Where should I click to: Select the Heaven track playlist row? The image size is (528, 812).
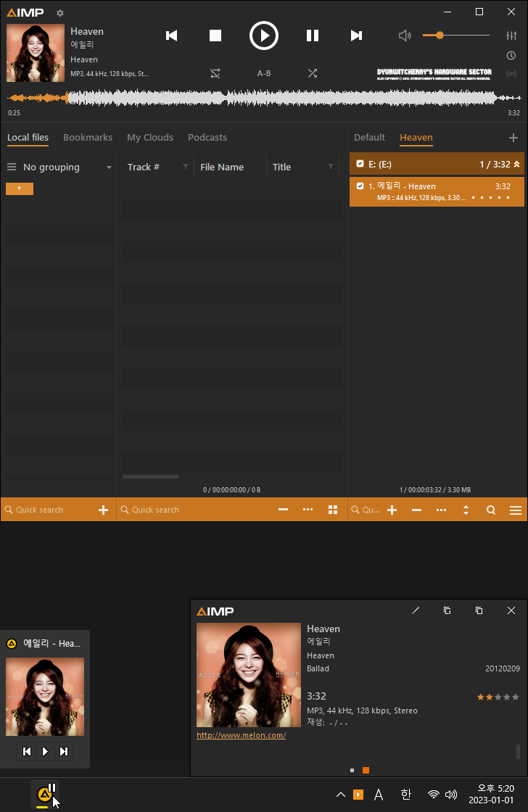(x=437, y=191)
